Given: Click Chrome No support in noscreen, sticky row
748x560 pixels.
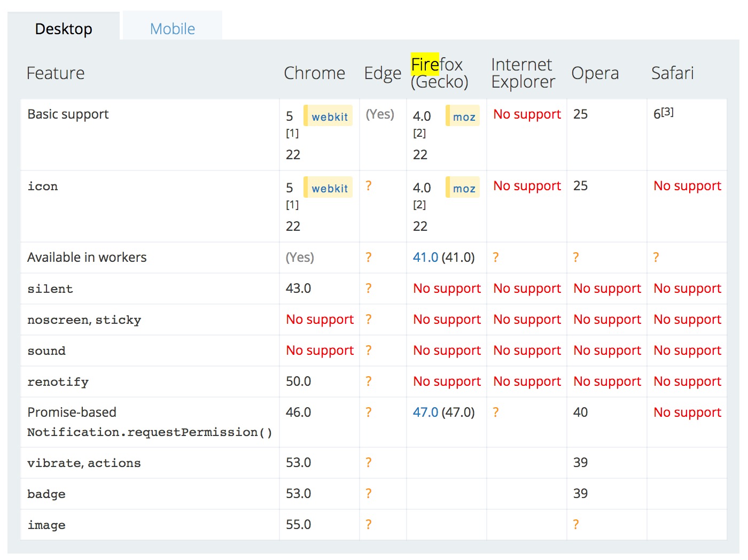Looking at the screenshot, I should point(320,320).
